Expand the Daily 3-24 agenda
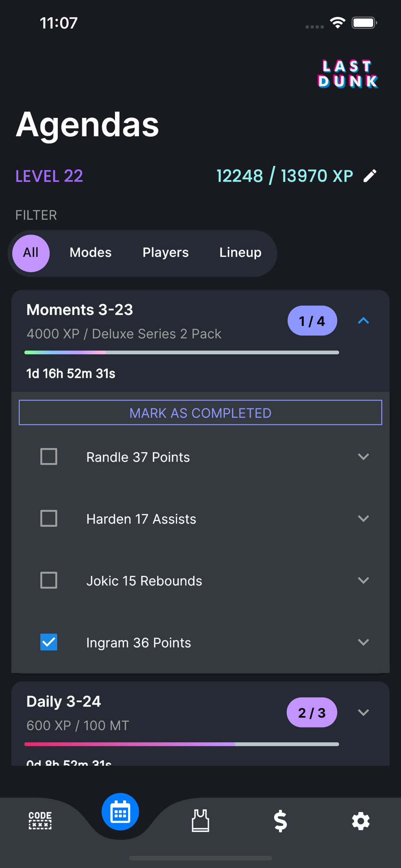The width and height of the screenshot is (401, 868). point(363,712)
